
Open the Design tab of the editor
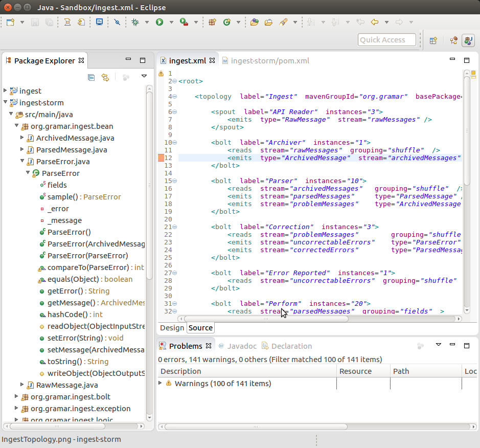(x=172, y=328)
